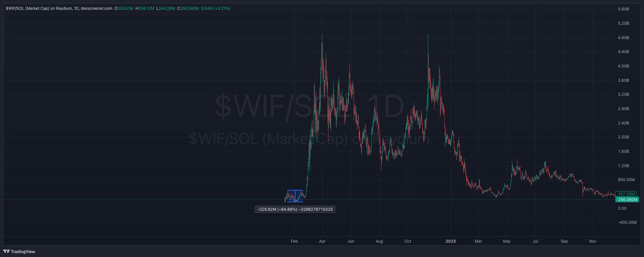Click the Nov label on time axis
The height and width of the screenshot is (257, 644).
[x=592, y=241]
